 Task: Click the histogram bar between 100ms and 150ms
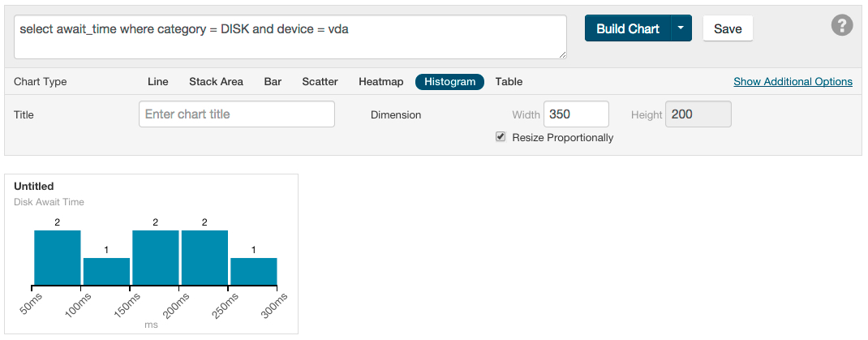point(106,272)
